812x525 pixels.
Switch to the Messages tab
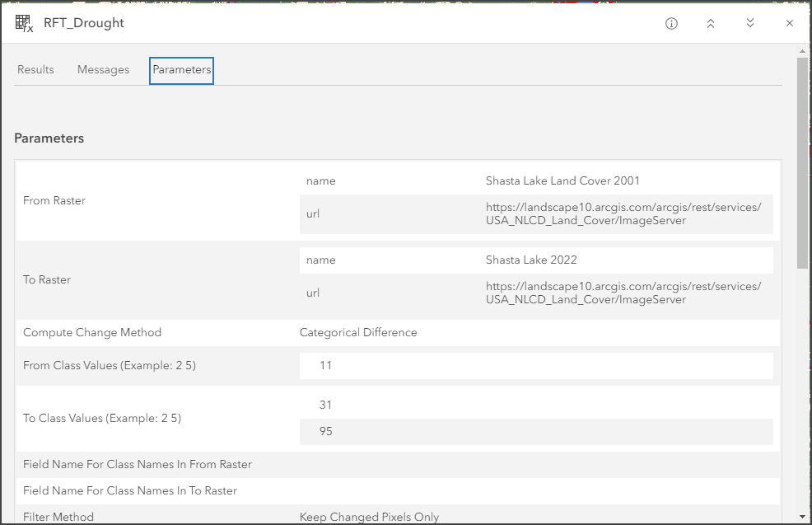click(103, 70)
